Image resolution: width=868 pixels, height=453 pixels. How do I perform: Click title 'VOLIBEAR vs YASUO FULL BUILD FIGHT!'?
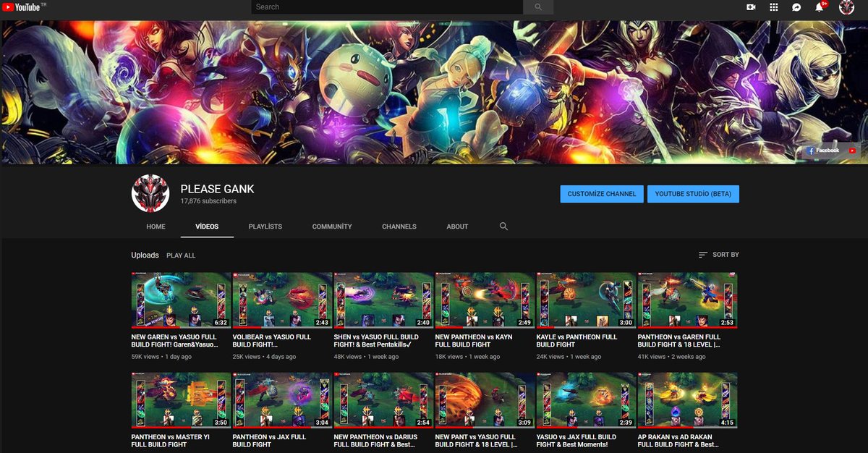click(272, 341)
